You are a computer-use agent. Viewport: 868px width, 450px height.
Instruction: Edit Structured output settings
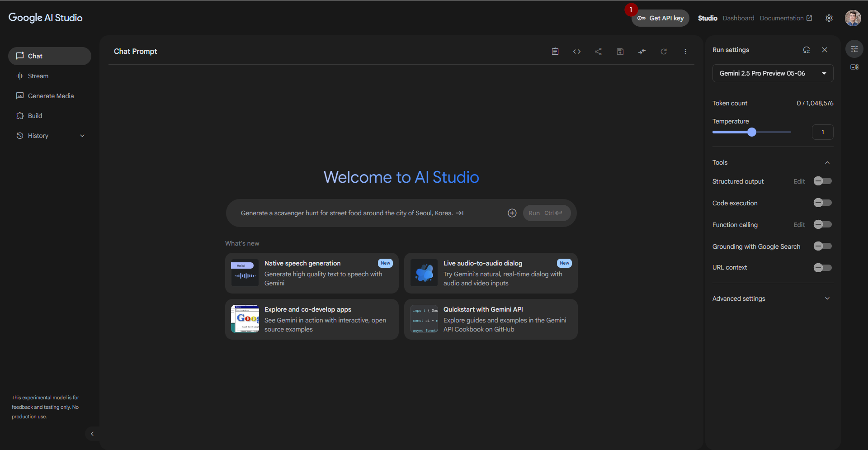799,181
